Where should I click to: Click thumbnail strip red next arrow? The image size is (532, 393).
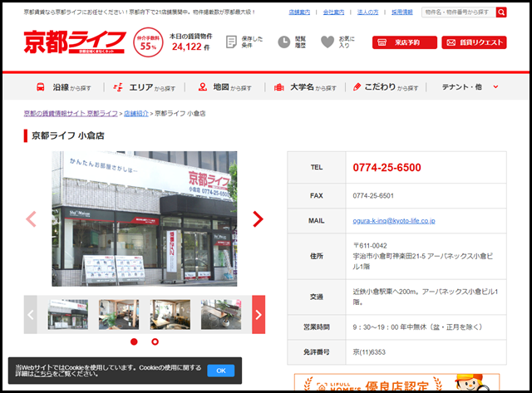tap(259, 315)
